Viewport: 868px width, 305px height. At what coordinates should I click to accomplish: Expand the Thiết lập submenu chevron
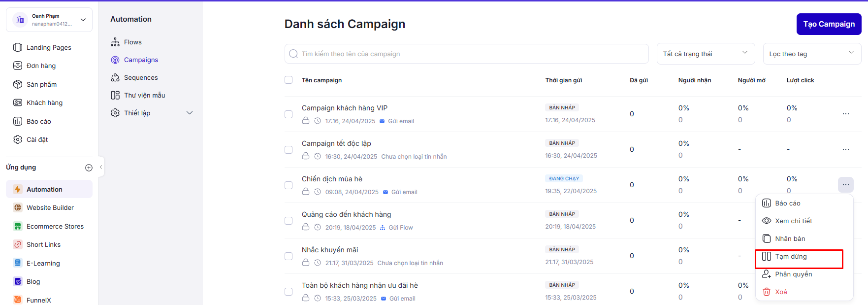click(x=190, y=113)
